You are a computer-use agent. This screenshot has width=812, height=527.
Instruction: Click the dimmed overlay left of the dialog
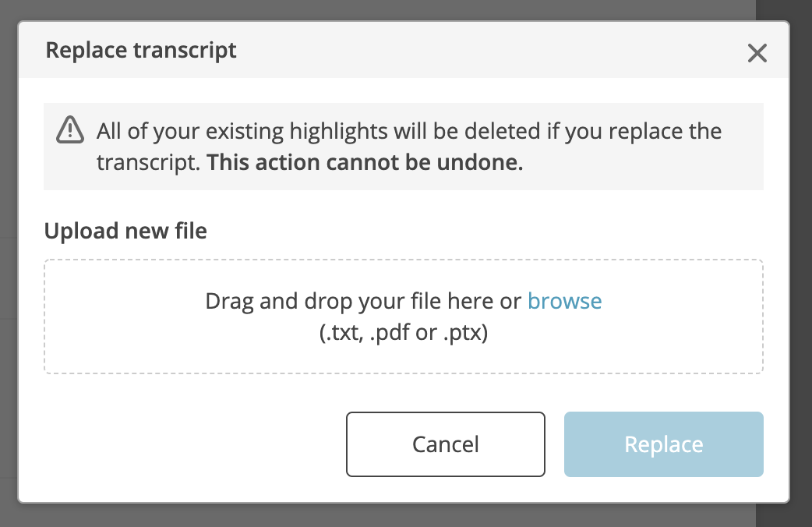9,259
